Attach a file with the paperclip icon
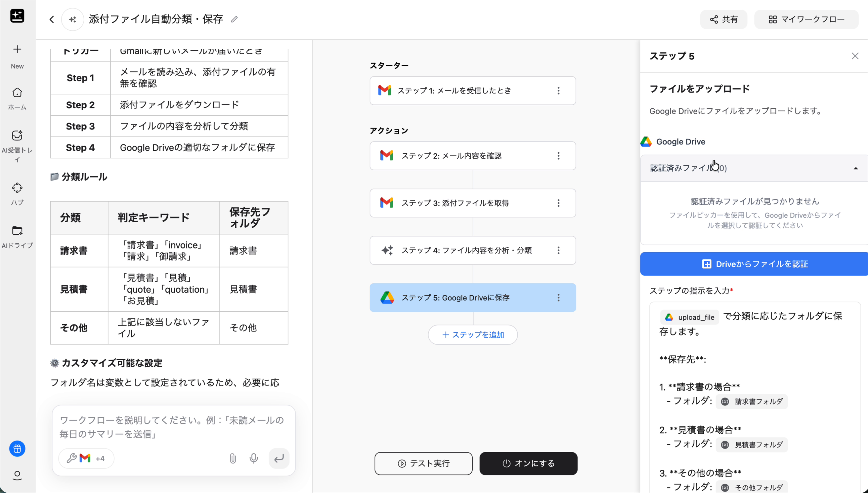The height and width of the screenshot is (493, 868). click(x=233, y=458)
